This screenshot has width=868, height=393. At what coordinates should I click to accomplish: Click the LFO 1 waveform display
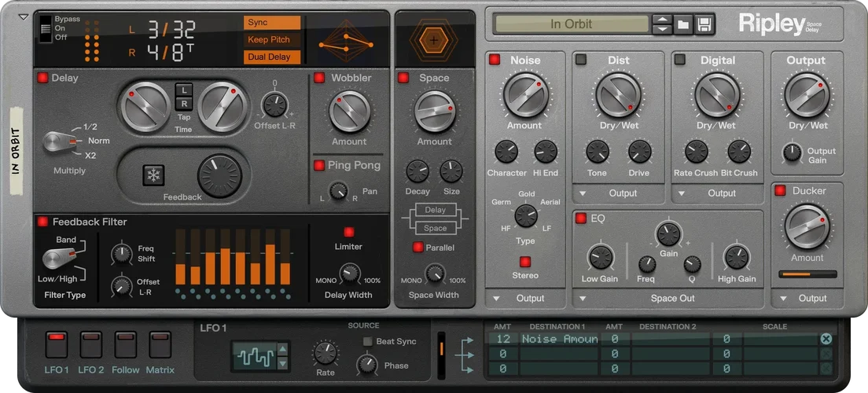[x=253, y=356]
